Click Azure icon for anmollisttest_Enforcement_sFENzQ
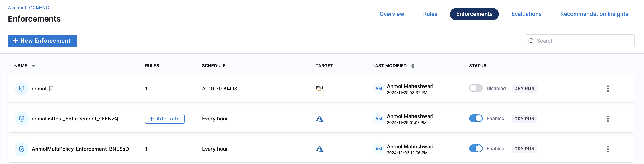 [x=319, y=119]
